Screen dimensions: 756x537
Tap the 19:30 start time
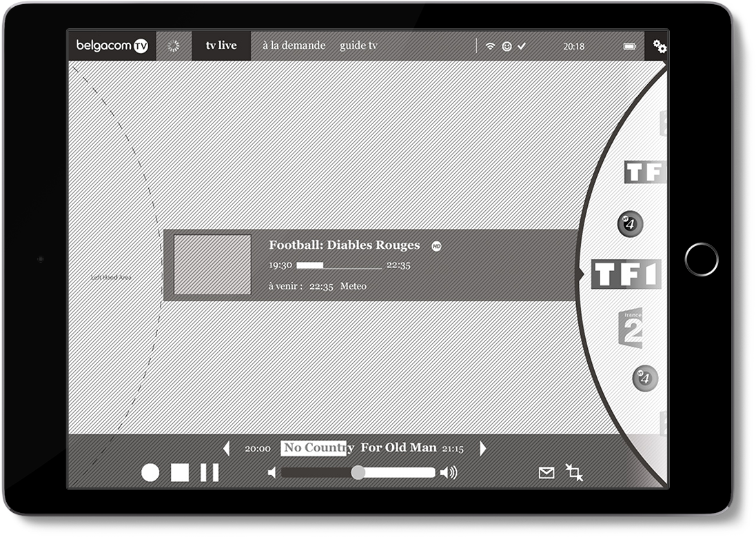click(280, 265)
